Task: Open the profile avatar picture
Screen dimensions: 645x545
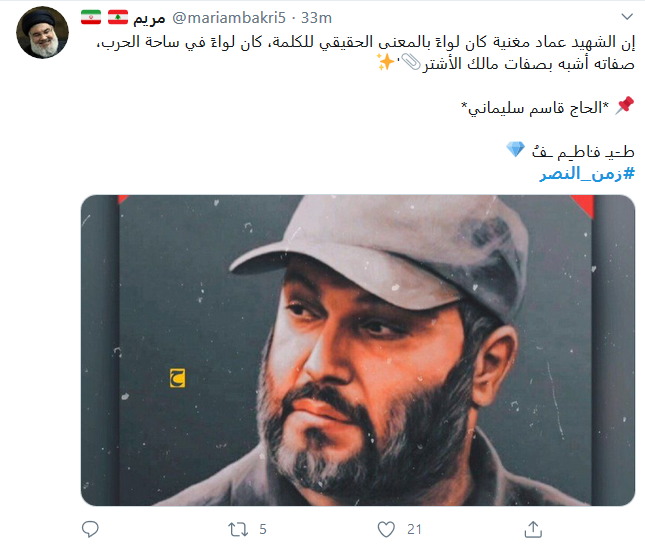Action: [42, 32]
